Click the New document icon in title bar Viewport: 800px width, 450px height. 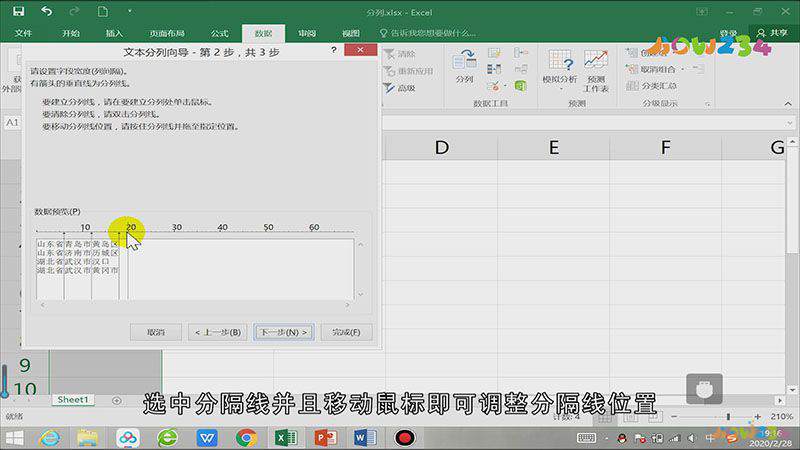coord(103,11)
